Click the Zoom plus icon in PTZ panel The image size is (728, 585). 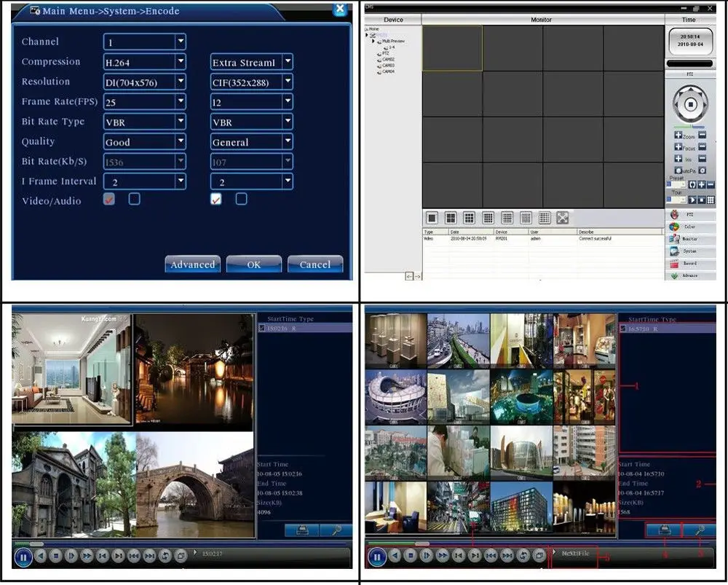pos(678,136)
